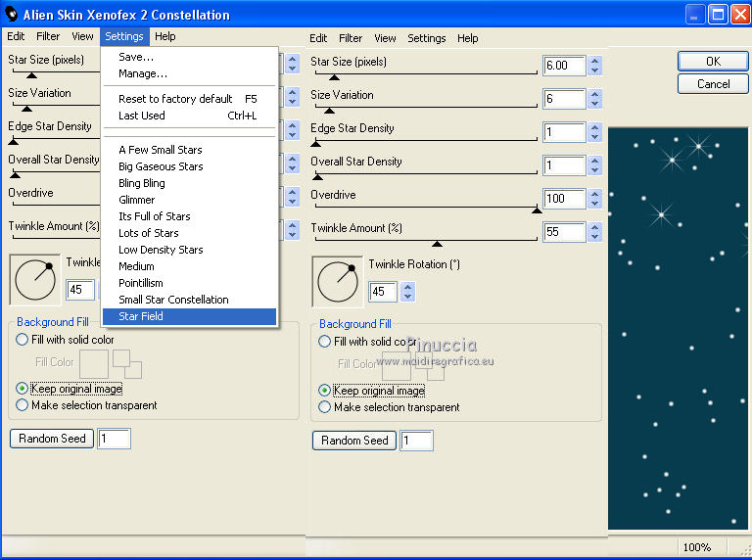Click the highlighted Settings menu
Viewport: 752px width, 560px height.
pyautogui.click(x=124, y=36)
